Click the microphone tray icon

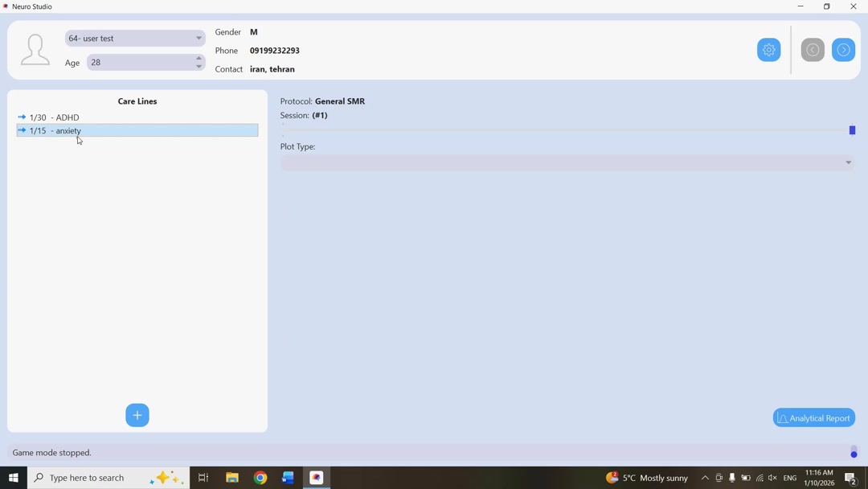point(732,478)
